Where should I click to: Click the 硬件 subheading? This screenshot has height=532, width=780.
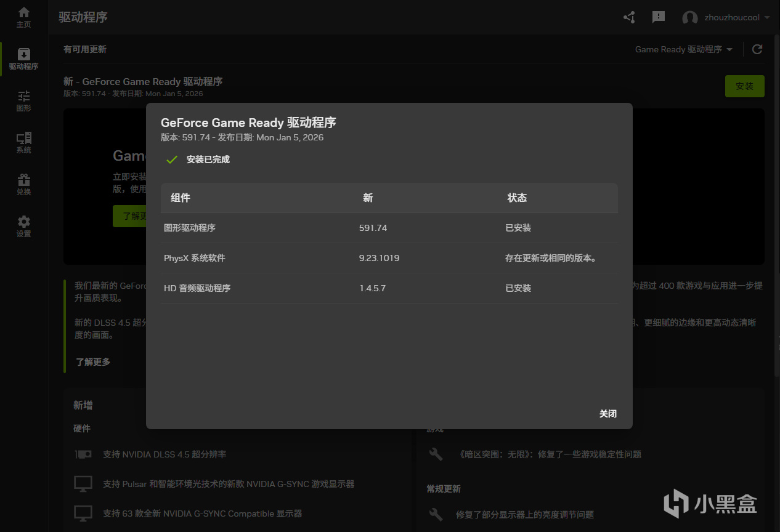(82, 429)
